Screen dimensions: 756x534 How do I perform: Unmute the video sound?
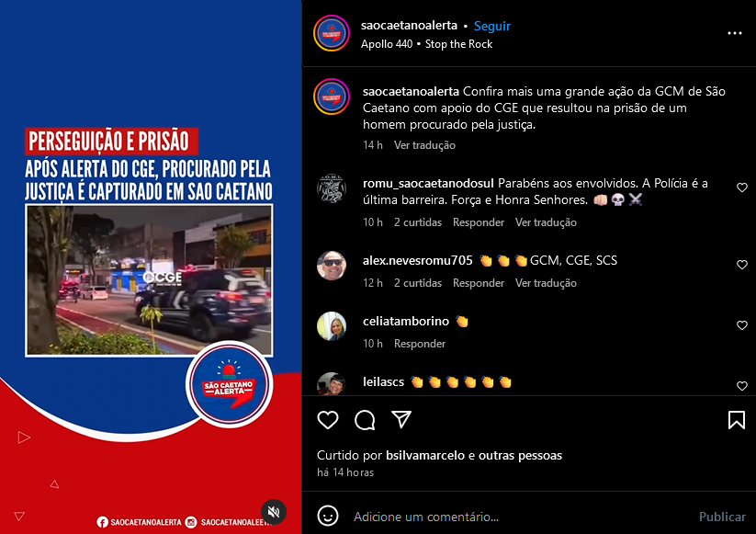[274, 512]
